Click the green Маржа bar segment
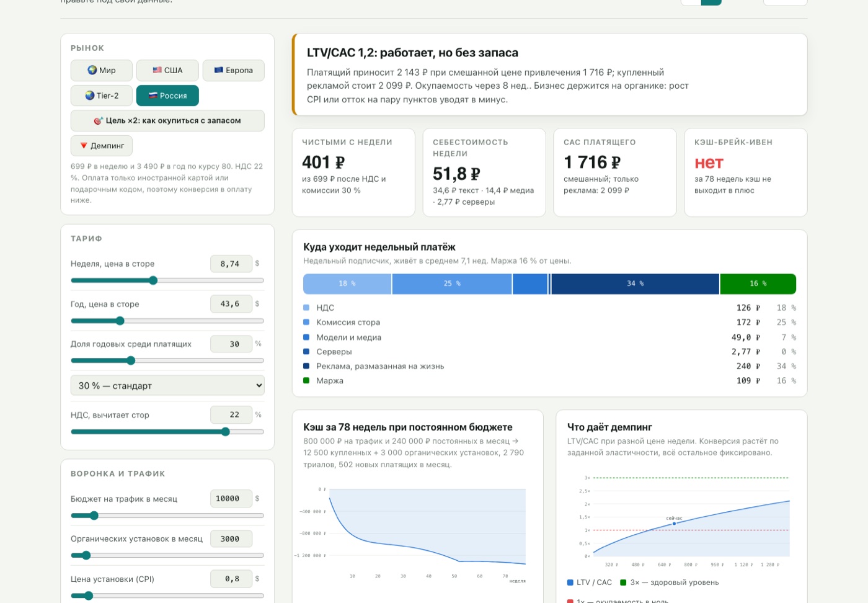This screenshot has width=868, height=603. click(x=758, y=284)
